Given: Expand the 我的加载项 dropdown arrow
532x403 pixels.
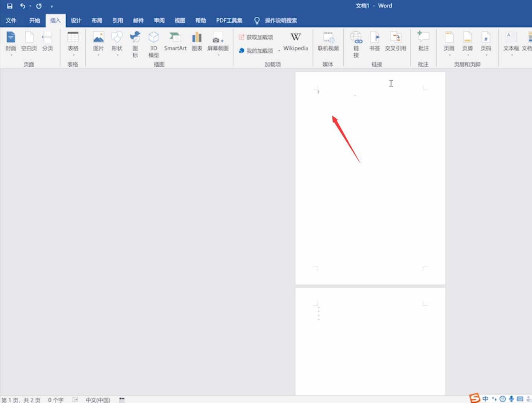Looking at the screenshot, I should pyautogui.click(x=279, y=51).
